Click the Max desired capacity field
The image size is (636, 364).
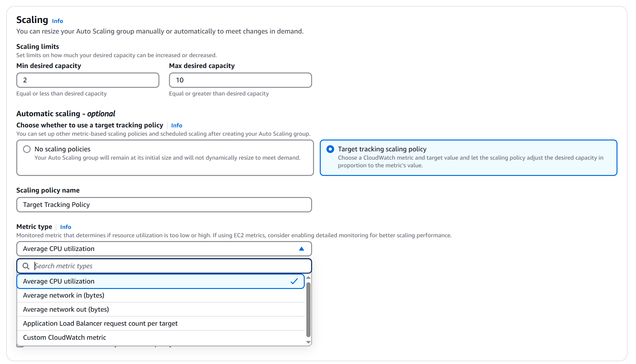240,80
